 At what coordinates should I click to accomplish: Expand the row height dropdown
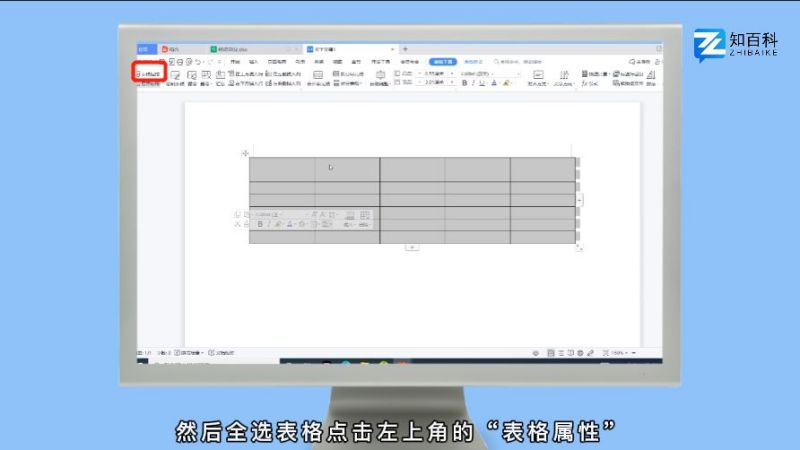452,74
